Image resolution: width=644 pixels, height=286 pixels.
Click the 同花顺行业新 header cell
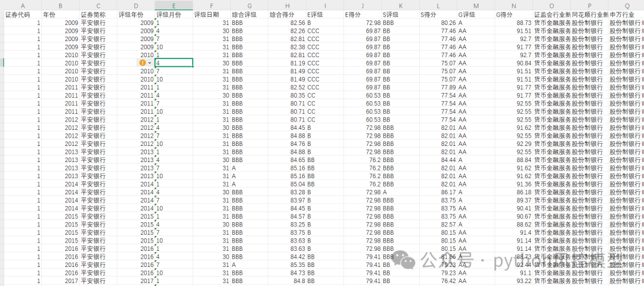point(589,15)
